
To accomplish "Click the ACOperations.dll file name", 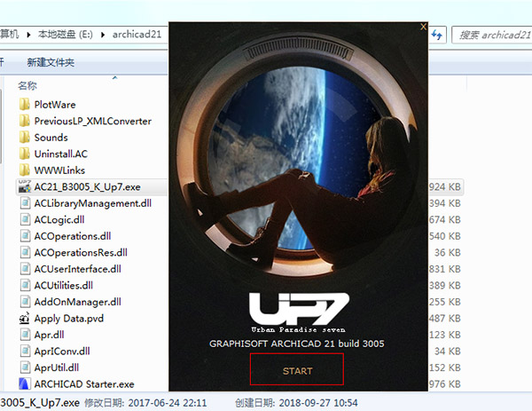I will (x=73, y=236).
